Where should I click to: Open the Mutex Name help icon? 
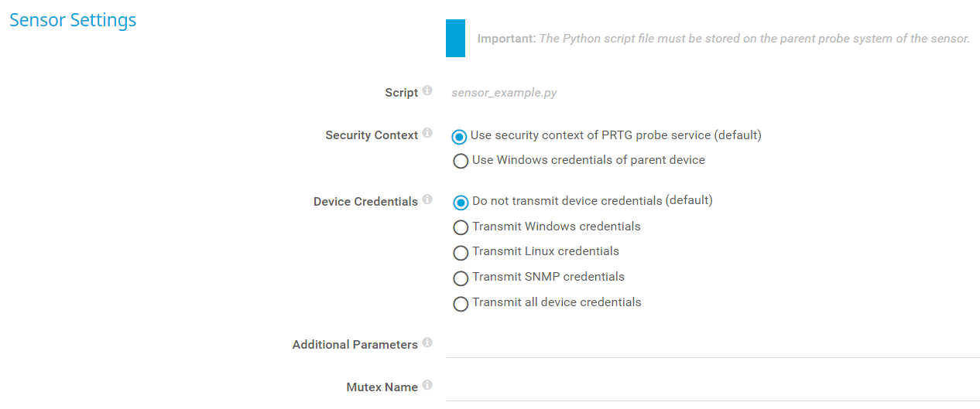pyautogui.click(x=427, y=385)
